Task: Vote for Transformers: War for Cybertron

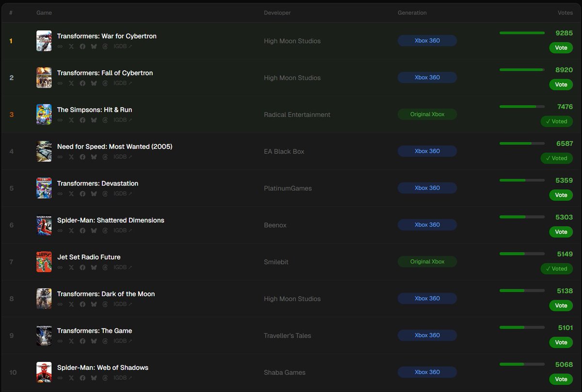Action: (x=561, y=48)
